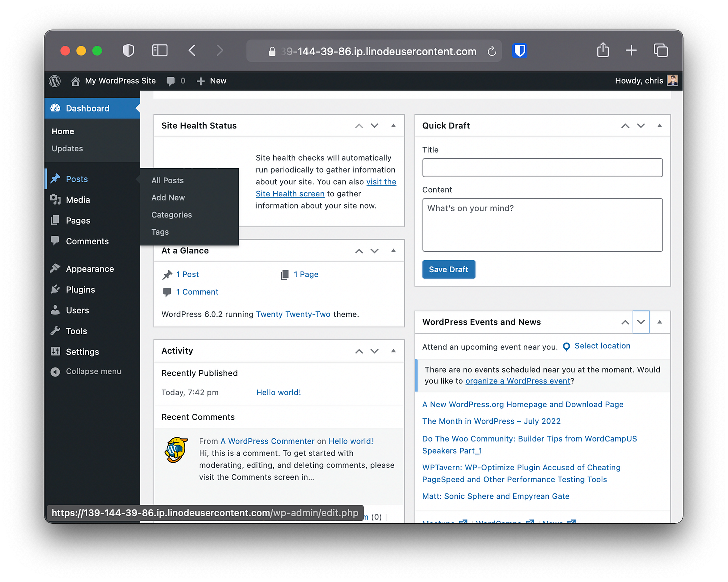Click the Pages icon in sidebar
Image resolution: width=728 pixels, height=582 pixels.
[55, 220]
